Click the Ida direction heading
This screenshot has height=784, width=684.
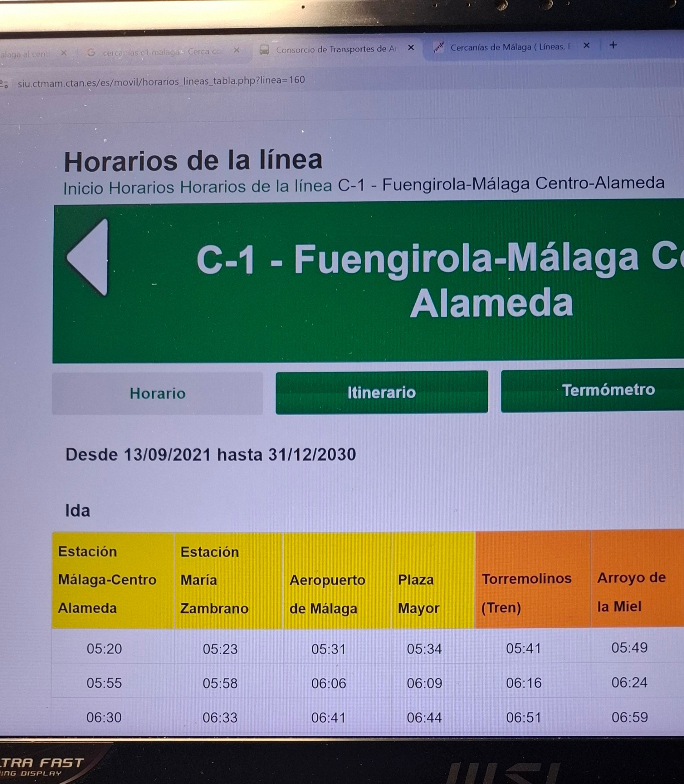[78, 511]
